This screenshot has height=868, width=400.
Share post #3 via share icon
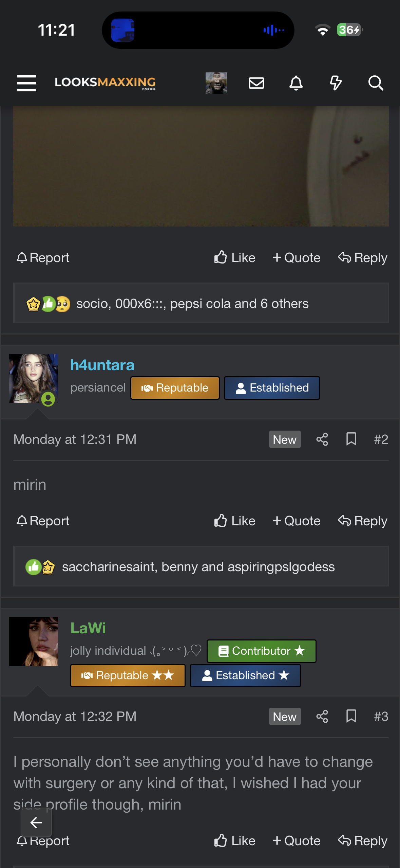pyautogui.click(x=322, y=716)
